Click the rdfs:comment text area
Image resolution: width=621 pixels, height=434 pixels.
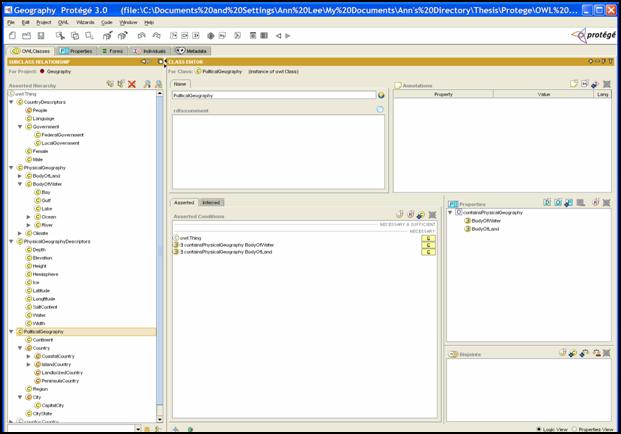[x=278, y=152]
